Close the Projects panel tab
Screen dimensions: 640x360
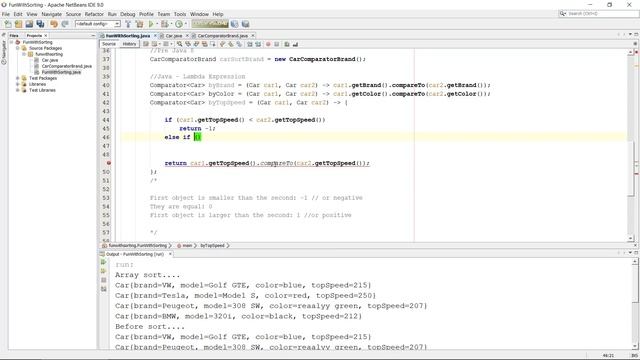pyautogui.click(x=46, y=36)
